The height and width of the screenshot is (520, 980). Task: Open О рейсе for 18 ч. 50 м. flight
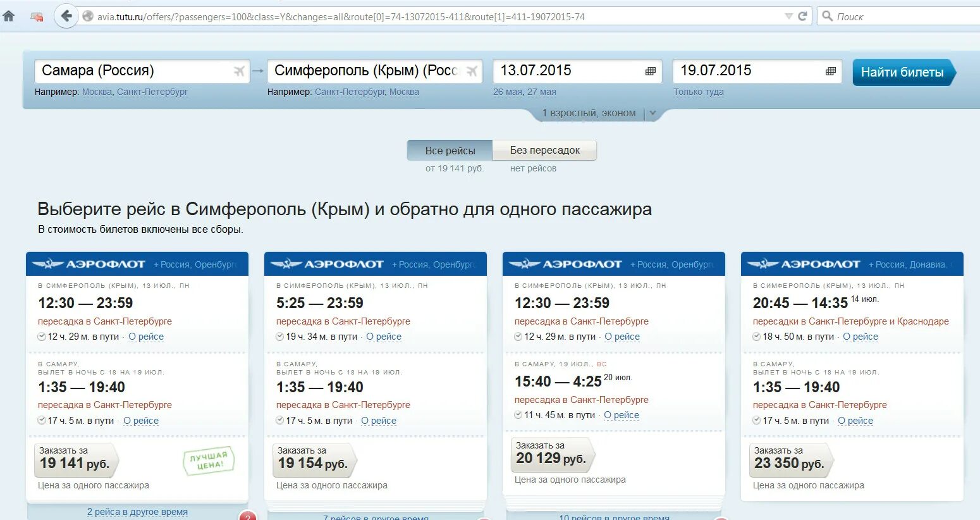click(x=861, y=337)
